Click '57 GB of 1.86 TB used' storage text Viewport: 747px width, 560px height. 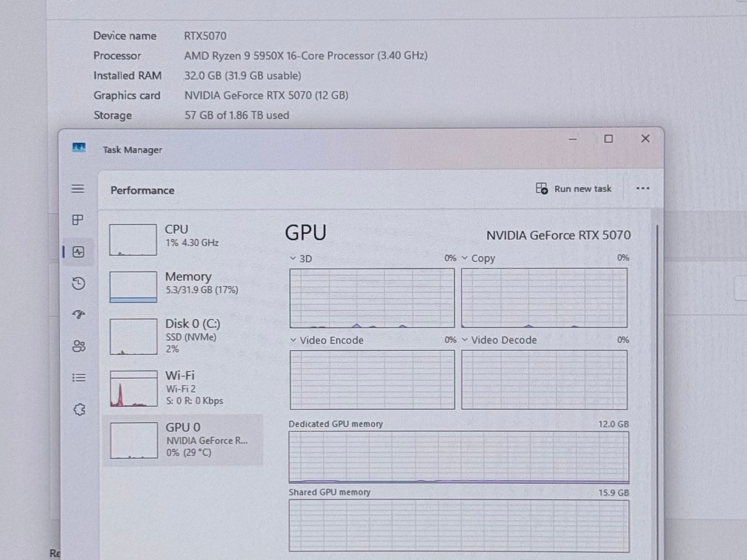click(237, 115)
